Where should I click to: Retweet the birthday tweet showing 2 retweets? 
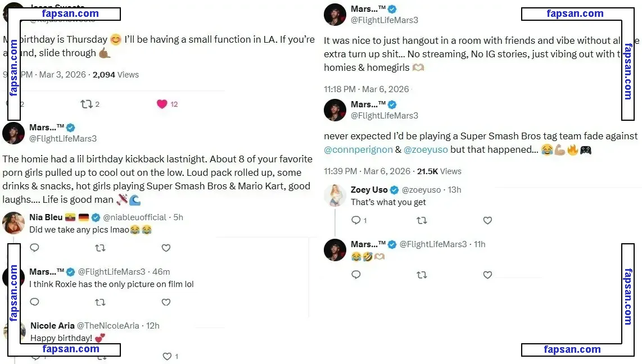pyautogui.click(x=87, y=104)
